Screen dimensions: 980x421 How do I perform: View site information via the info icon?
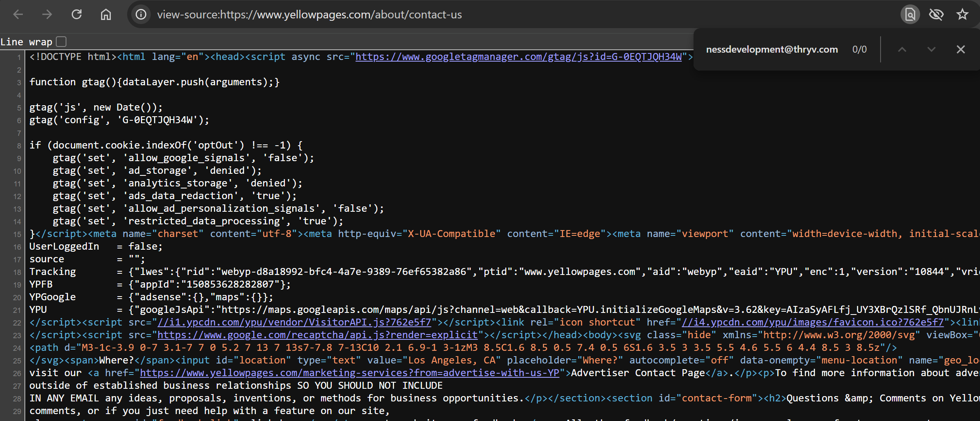click(x=141, y=14)
